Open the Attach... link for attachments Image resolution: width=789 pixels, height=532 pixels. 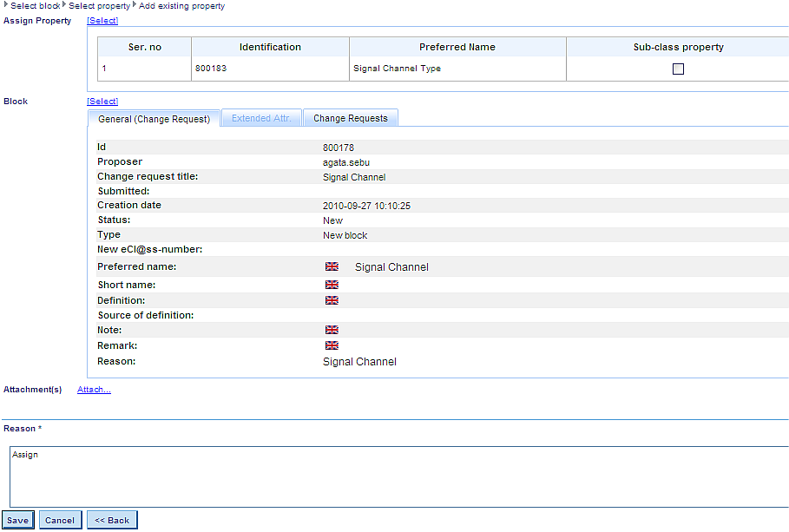click(x=94, y=390)
